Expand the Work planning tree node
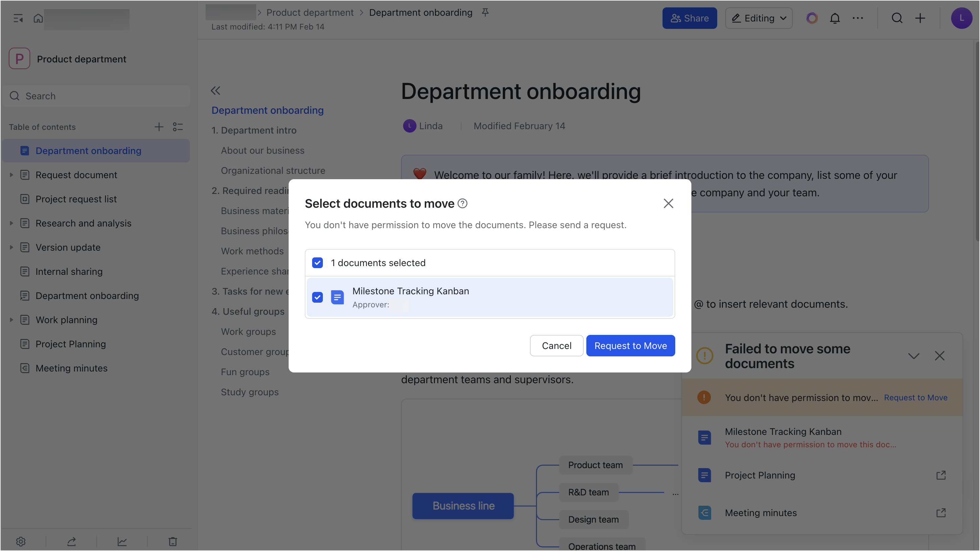The height and width of the screenshot is (551, 980). (x=11, y=320)
